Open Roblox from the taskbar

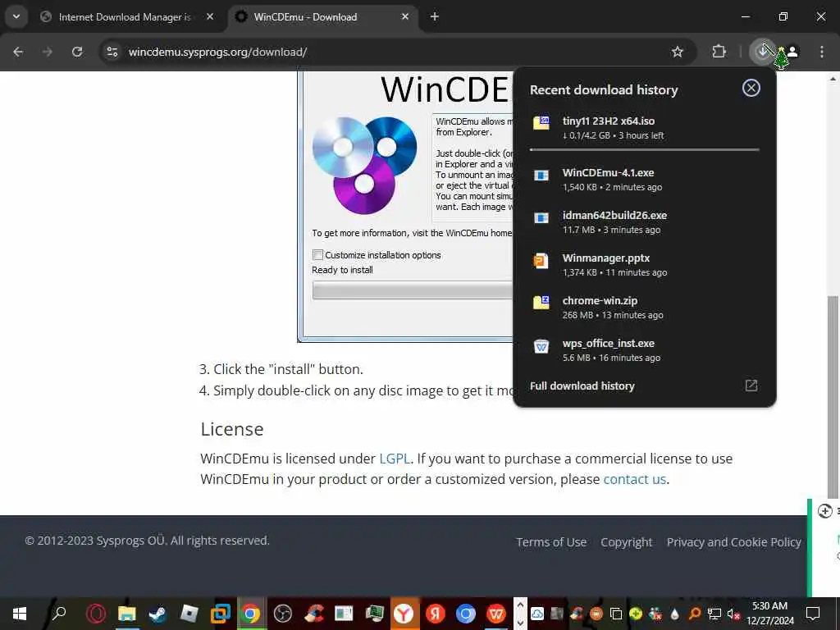[x=189, y=614]
